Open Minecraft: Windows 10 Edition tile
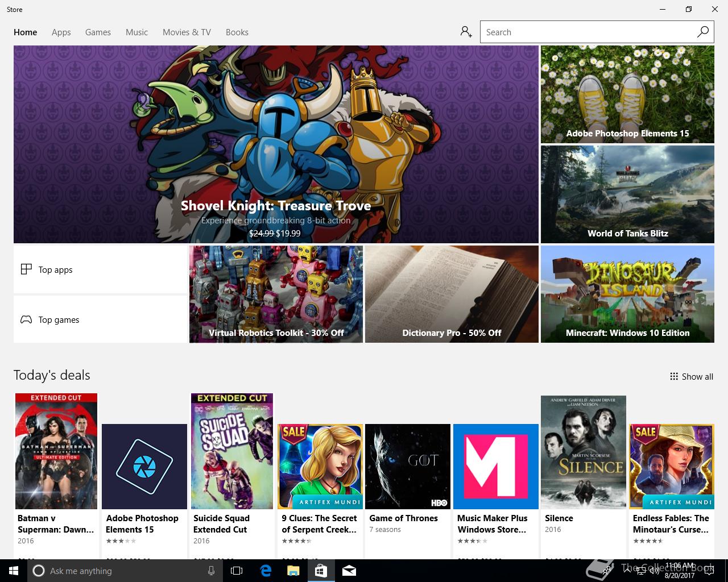 [x=627, y=294]
